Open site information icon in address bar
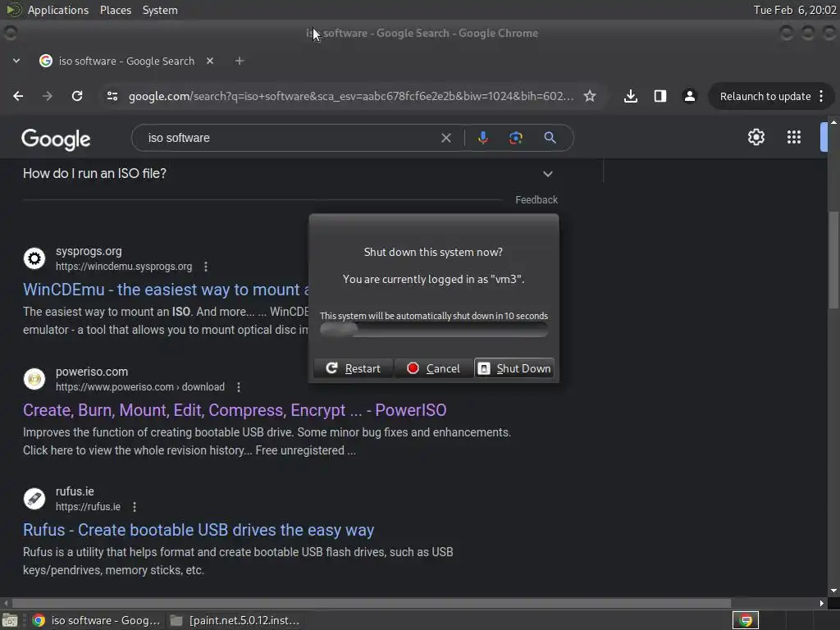The image size is (840, 630). coord(112,97)
